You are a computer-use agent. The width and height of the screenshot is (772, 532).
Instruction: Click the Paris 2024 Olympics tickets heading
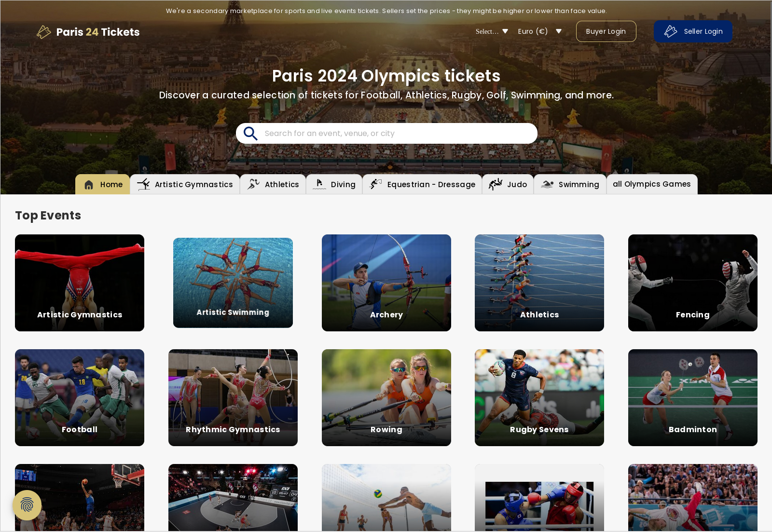[386, 76]
